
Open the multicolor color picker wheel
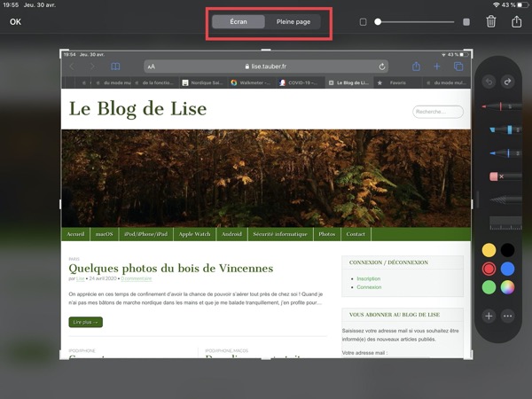(x=508, y=287)
